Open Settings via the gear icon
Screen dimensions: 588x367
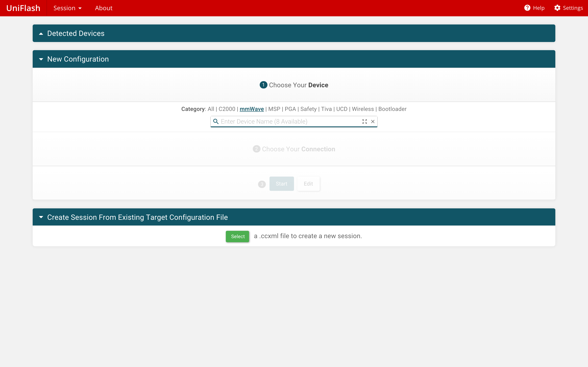click(557, 8)
